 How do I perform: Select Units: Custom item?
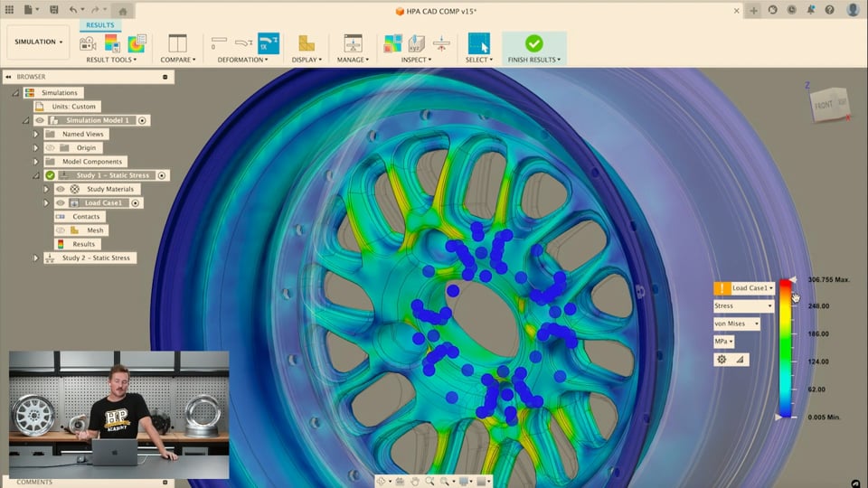point(67,107)
